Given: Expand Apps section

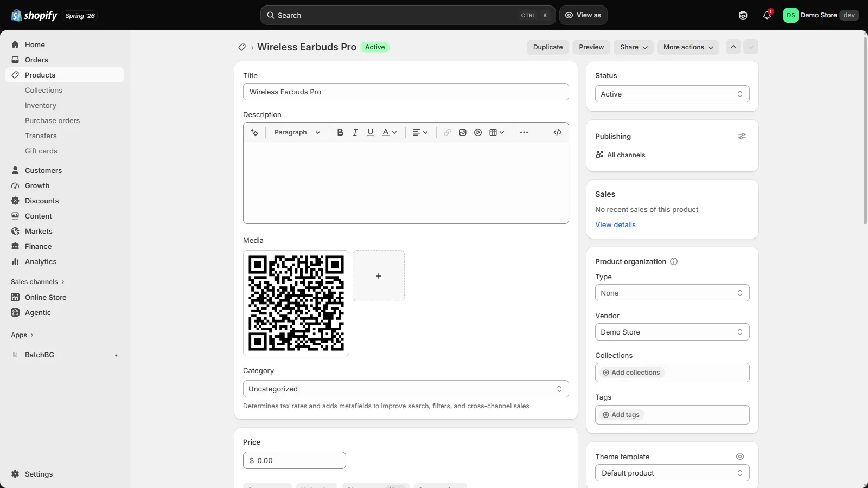Looking at the screenshot, I should [x=22, y=335].
